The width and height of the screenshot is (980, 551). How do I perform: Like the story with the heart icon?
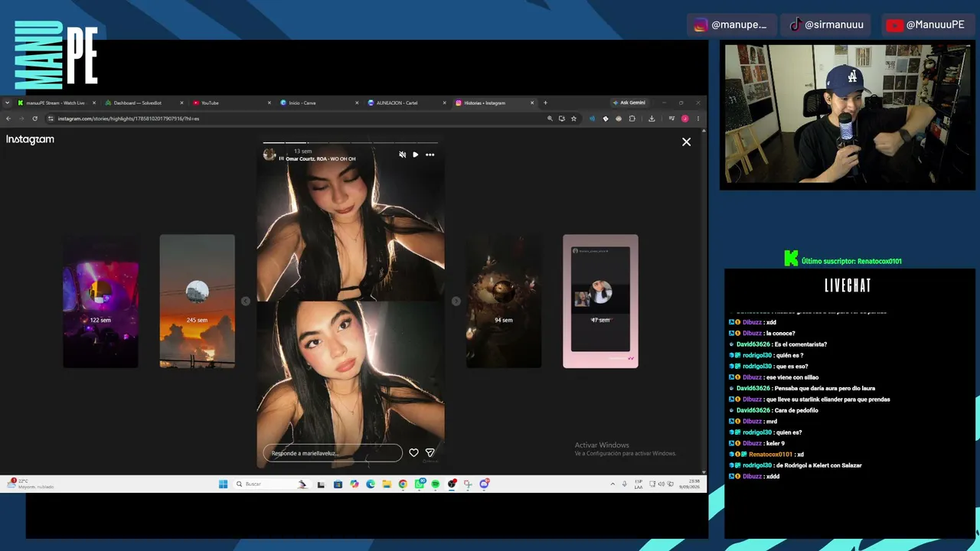point(413,453)
